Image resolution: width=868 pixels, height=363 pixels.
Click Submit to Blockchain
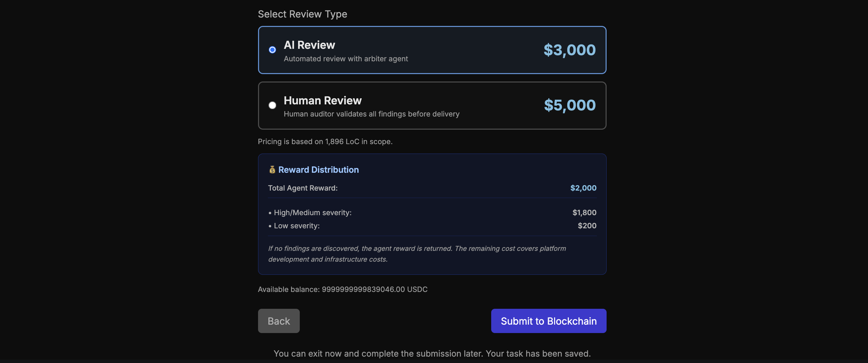(x=548, y=321)
